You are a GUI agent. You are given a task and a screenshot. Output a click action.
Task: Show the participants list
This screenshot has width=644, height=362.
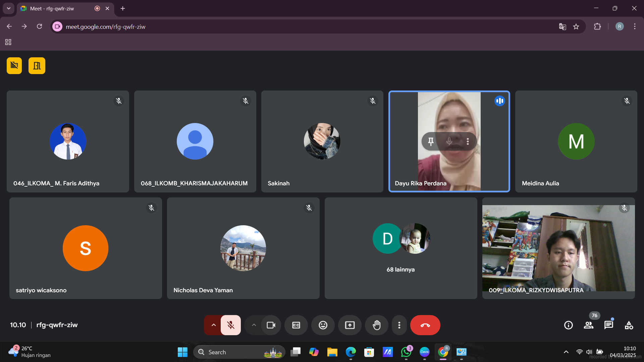(x=588, y=325)
